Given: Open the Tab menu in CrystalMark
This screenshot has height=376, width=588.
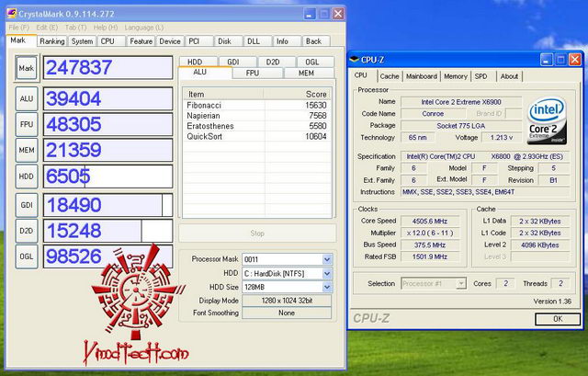Looking at the screenshot, I should point(75,28).
